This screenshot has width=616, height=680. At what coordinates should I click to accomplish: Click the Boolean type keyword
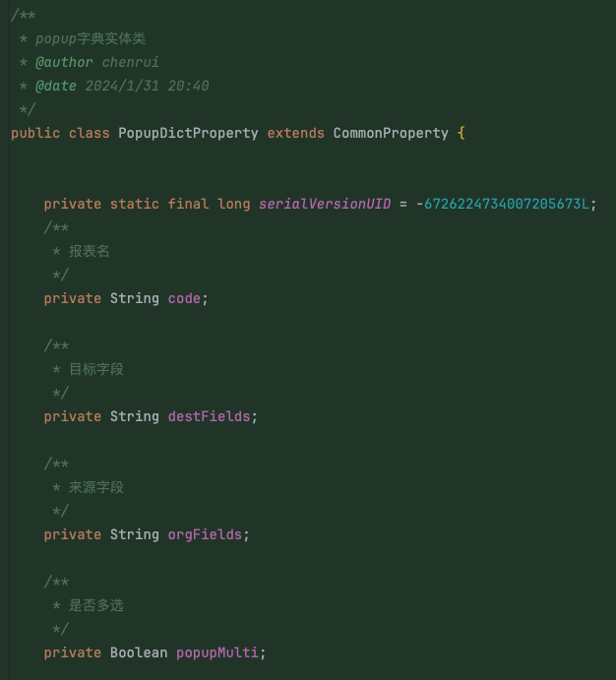[139, 652]
